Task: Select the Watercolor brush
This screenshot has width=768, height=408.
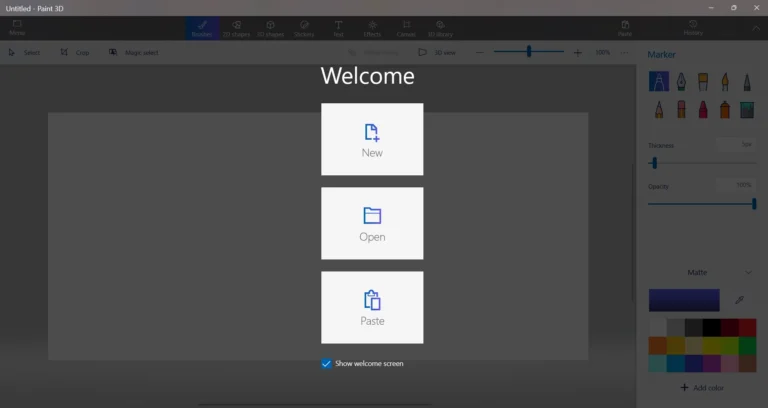Action: pos(725,82)
